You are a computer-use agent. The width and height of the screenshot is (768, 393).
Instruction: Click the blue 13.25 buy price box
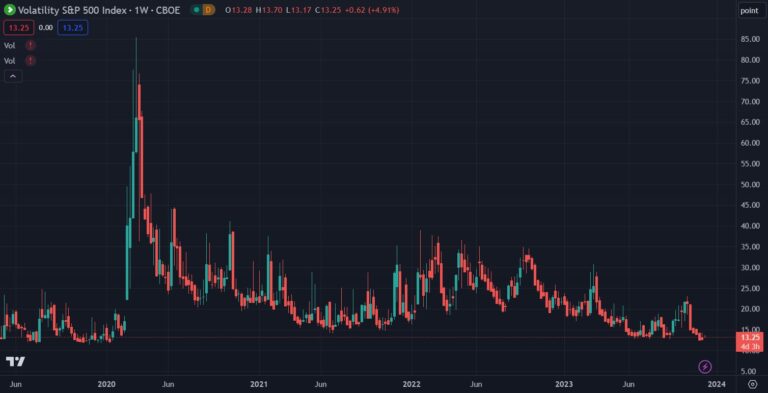click(73, 28)
